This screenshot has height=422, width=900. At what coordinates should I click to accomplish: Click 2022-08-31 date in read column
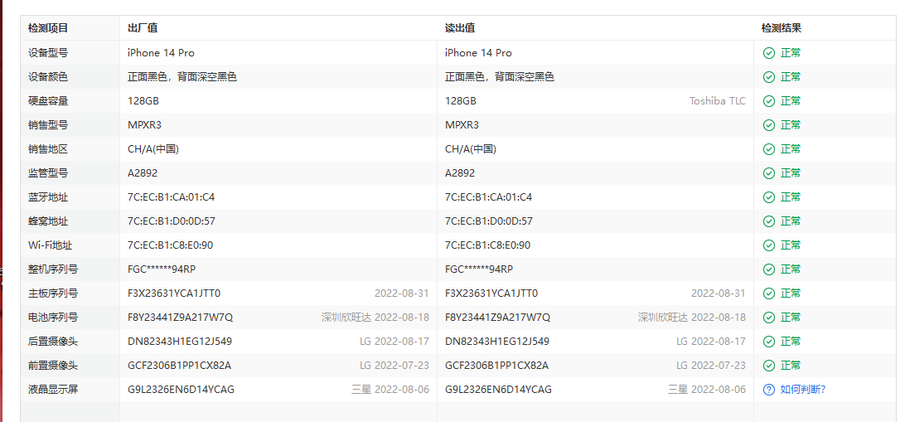point(719,293)
